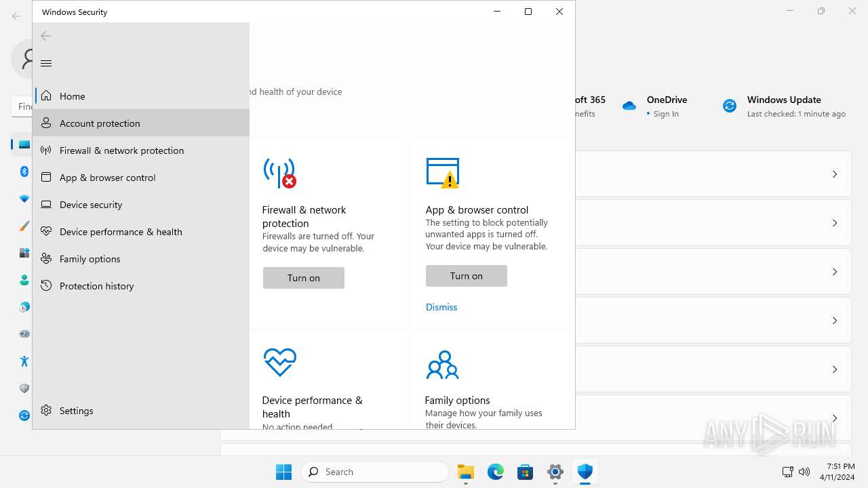Viewport: 868px width, 488px height.
Task: Open File Explorer from taskbar
Action: pyautogui.click(x=465, y=472)
